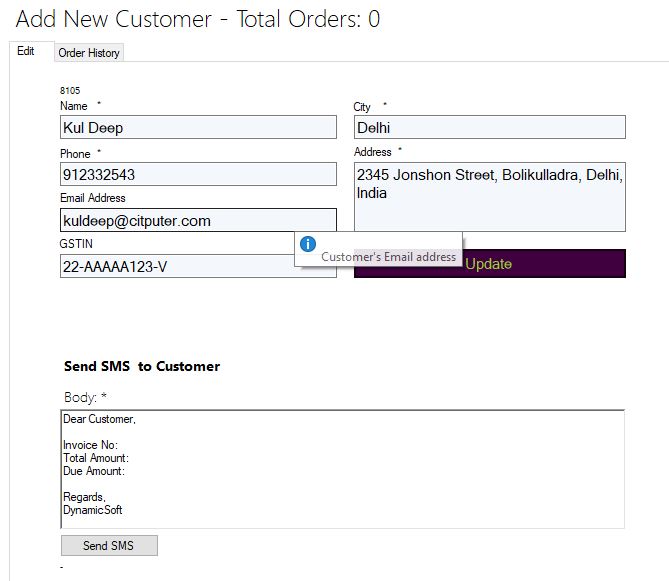Switch to the Order History tab
The width and height of the screenshot is (669, 581).
[x=89, y=53]
